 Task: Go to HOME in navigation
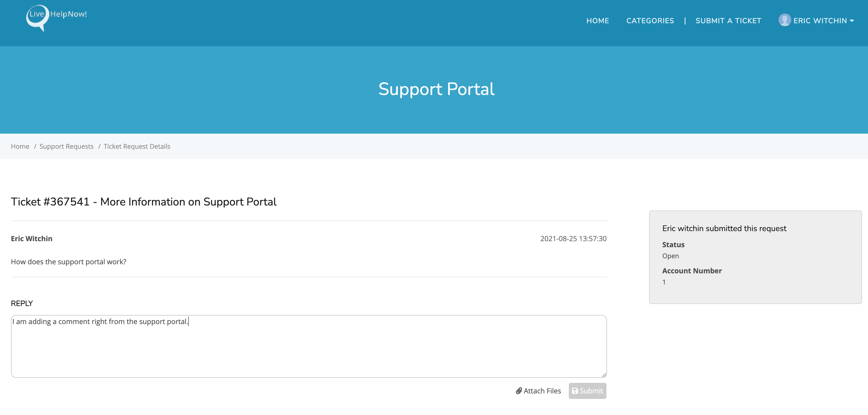coord(597,21)
